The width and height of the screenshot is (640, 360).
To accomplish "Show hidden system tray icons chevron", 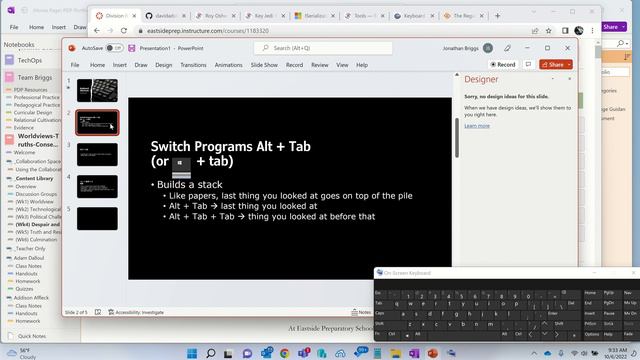I will coord(534,353).
